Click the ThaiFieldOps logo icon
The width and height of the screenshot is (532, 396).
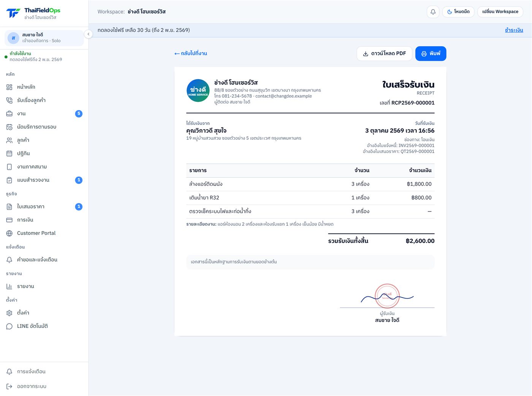[x=13, y=13]
